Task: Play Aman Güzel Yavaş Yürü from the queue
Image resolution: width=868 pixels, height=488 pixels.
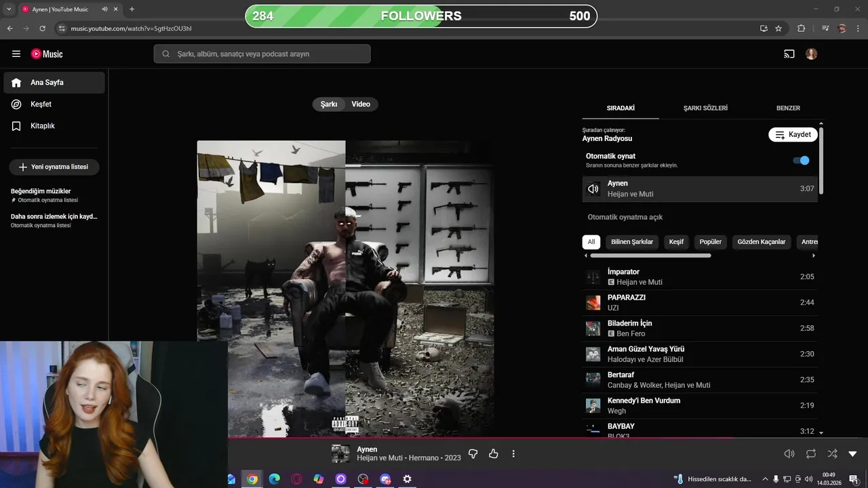Action: coord(700,354)
